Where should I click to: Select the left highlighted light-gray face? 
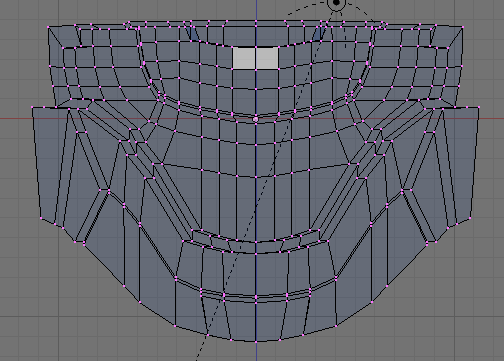244,58
